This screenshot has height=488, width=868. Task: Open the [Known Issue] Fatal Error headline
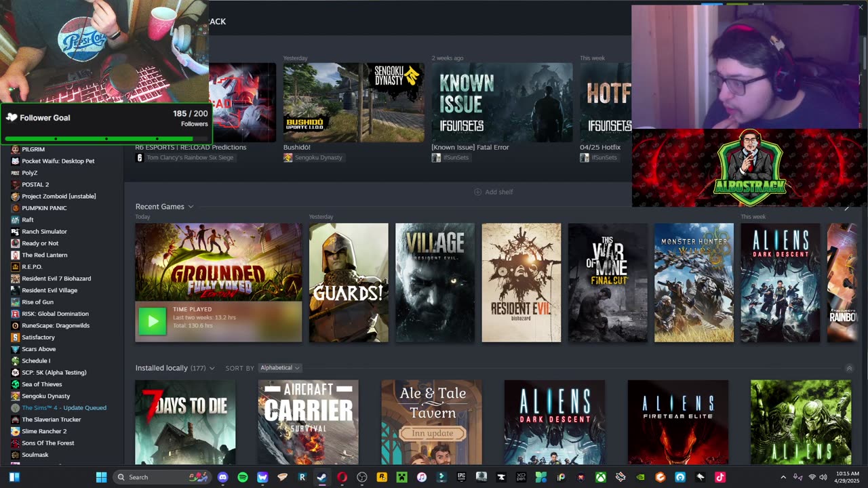470,147
